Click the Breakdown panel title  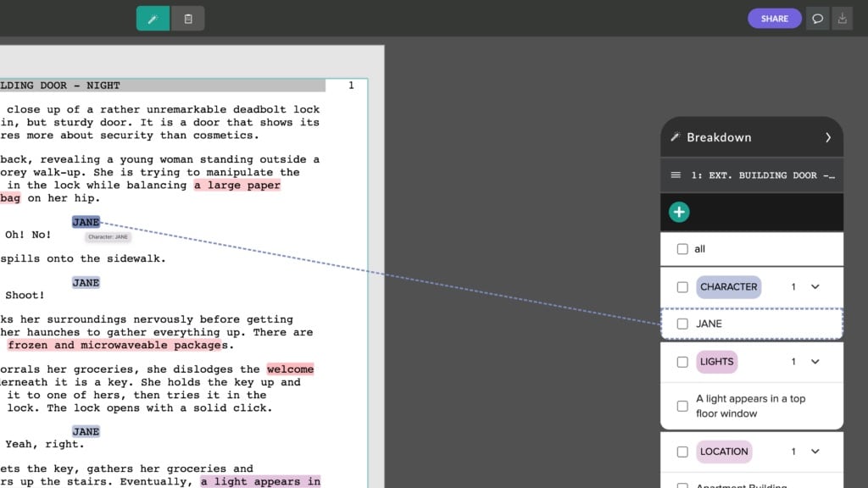click(x=719, y=137)
